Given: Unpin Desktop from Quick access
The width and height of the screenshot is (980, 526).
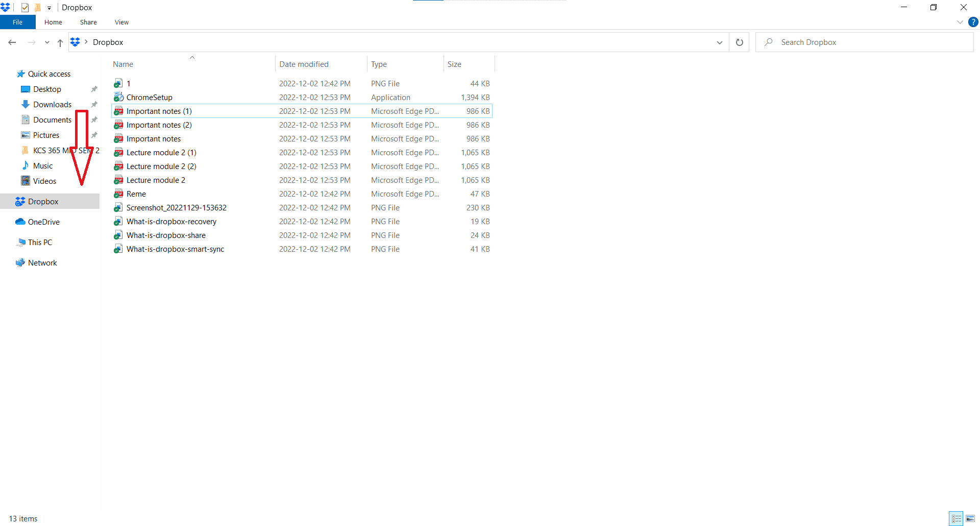Looking at the screenshot, I should point(94,89).
